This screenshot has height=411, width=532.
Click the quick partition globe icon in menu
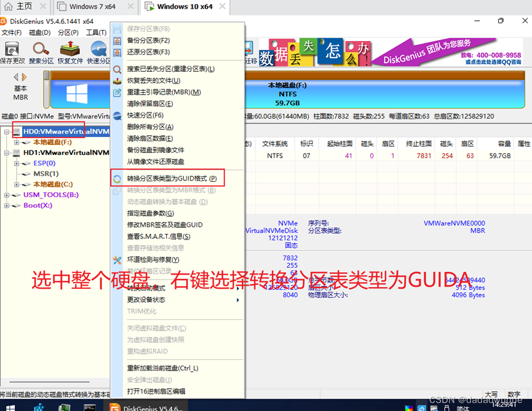117,115
